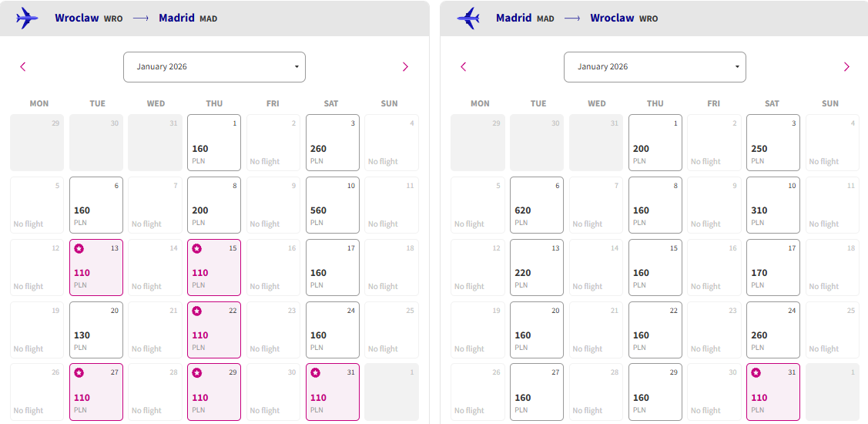Click the star badge on return January 31
Screen dimensions: 868x424
pos(756,373)
